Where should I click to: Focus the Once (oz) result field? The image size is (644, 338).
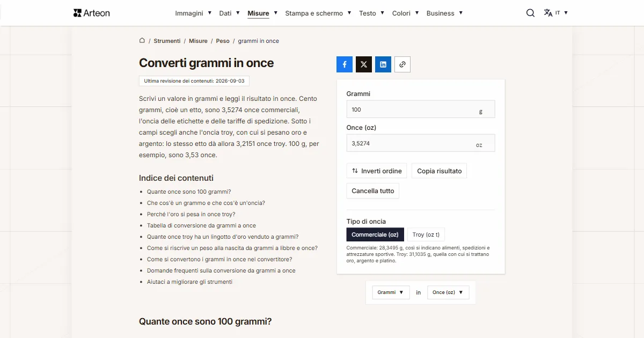(x=421, y=143)
